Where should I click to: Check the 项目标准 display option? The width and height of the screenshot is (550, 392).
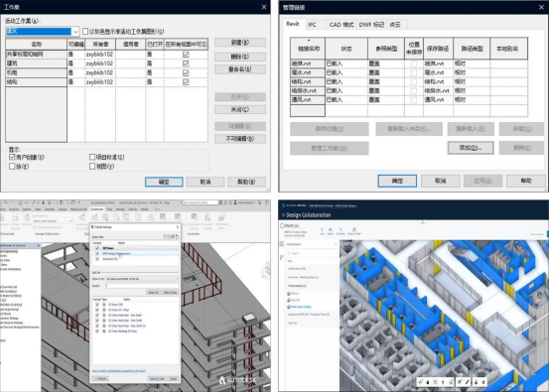pos(92,157)
